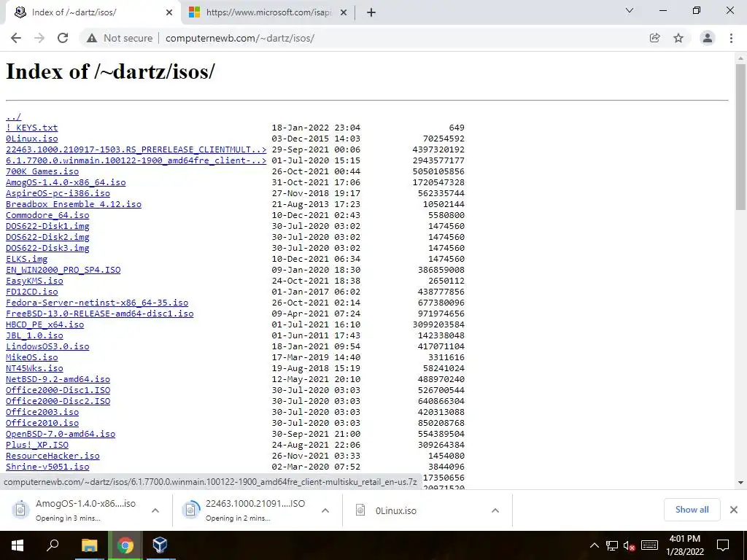
Task: Click the browser forward arrow
Action: 39,38
